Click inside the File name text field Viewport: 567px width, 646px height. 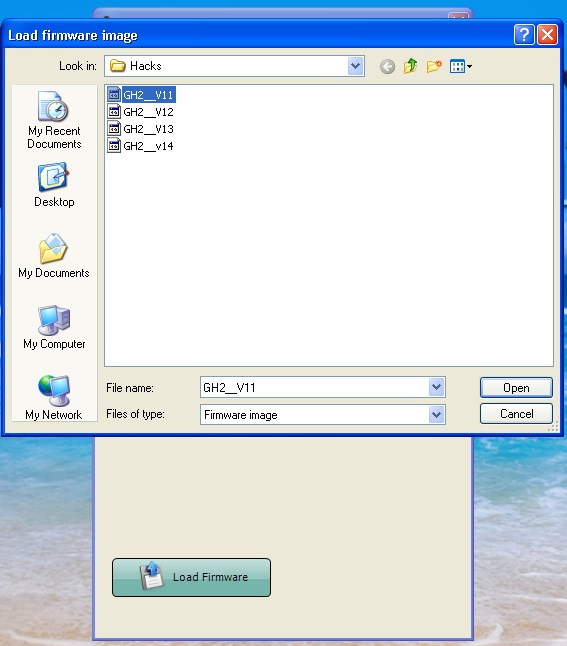pyautogui.click(x=315, y=387)
